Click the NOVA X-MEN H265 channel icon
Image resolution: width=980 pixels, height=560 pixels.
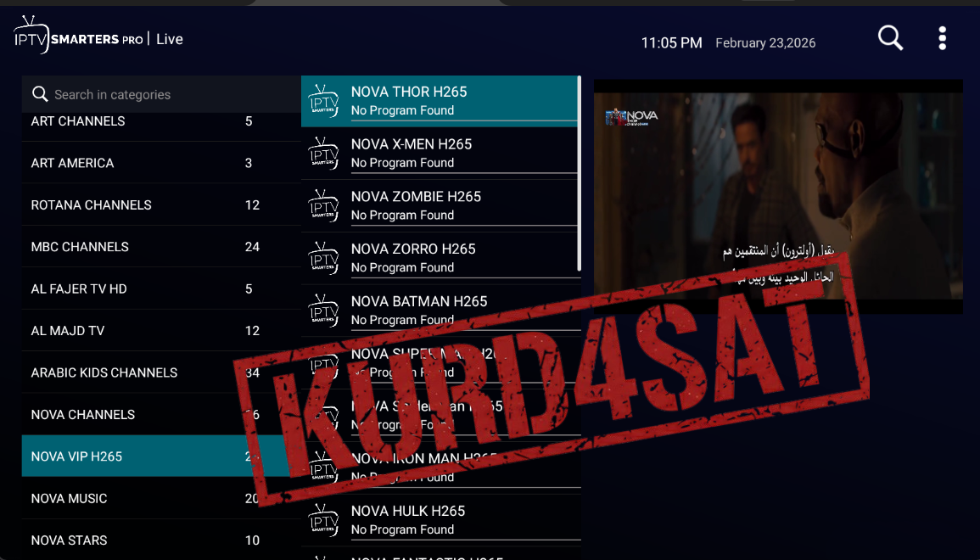pyautogui.click(x=323, y=153)
